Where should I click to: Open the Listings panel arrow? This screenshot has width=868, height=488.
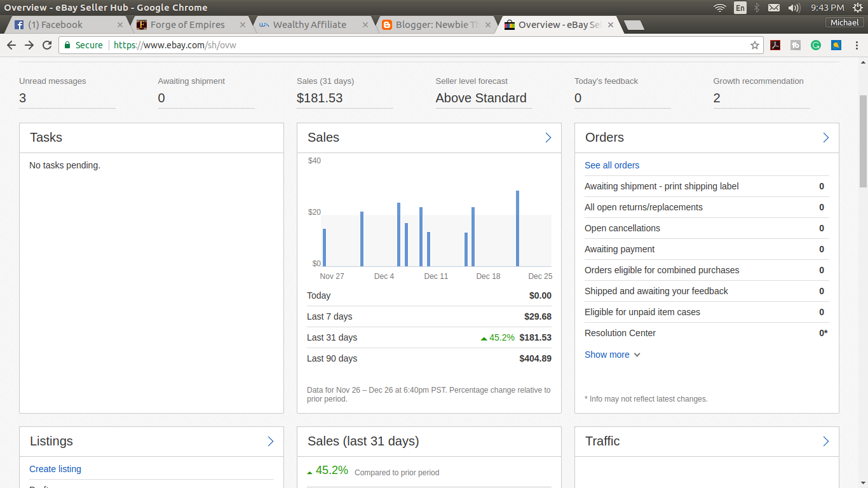(x=271, y=442)
